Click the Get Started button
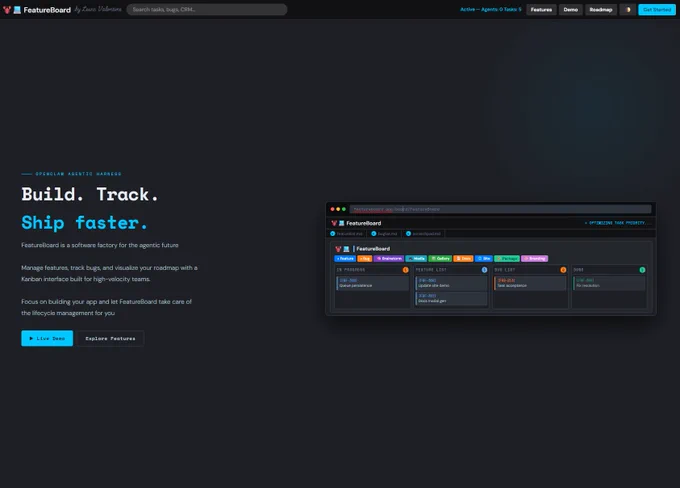 click(x=657, y=10)
